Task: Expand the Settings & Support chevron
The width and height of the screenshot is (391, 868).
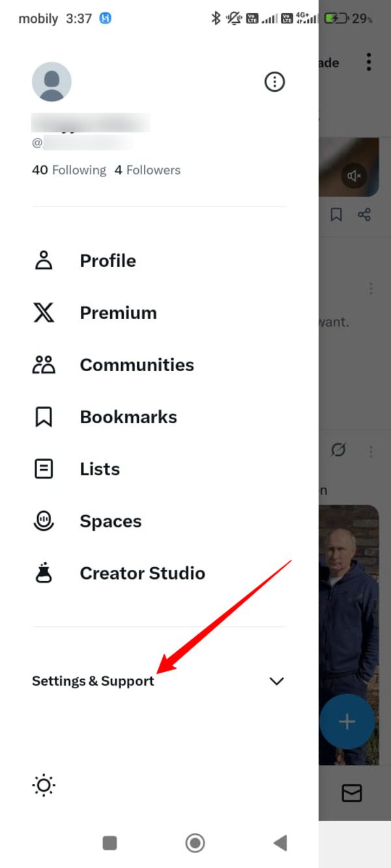Action: click(277, 681)
